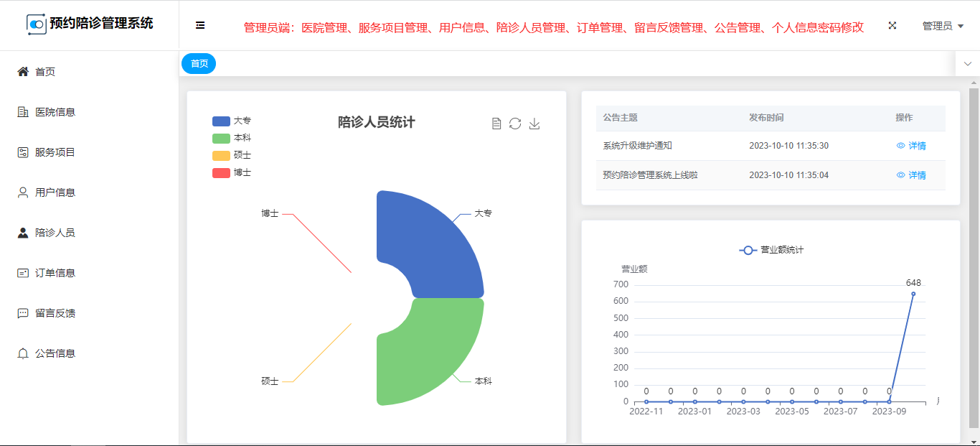Viewport: 980px width, 446px height.
Task: Expand the tabs dropdown chevron
Action: pyautogui.click(x=967, y=64)
